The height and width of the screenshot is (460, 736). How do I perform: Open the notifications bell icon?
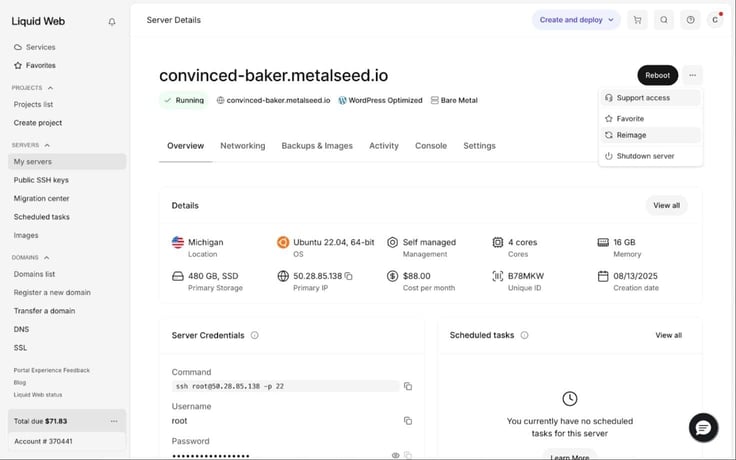[112, 22]
